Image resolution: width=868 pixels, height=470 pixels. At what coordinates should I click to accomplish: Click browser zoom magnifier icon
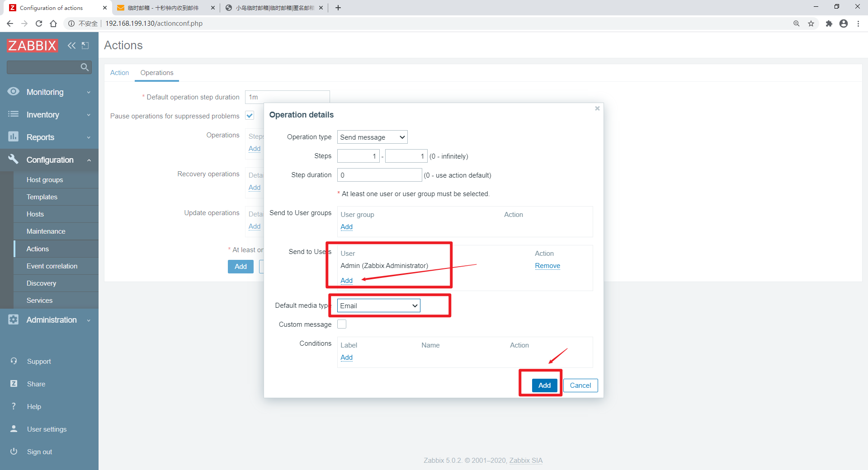797,23
